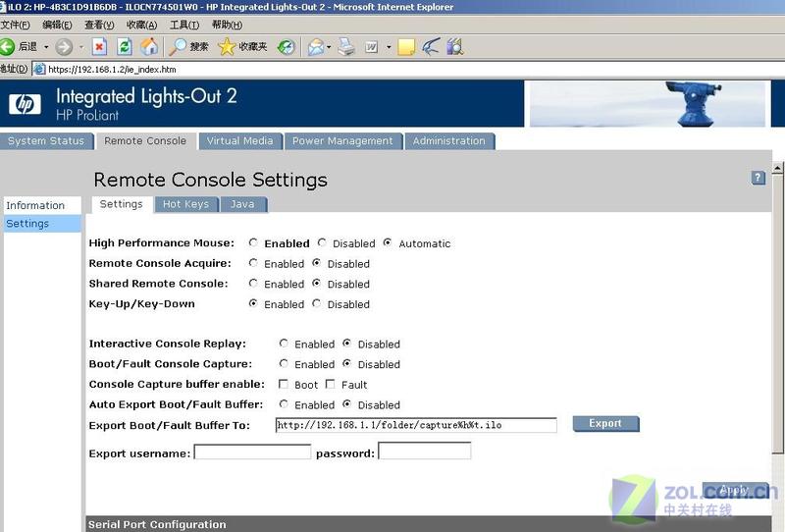Open the 工具(T) menu
Screen dimensions: 785x532
[184, 25]
